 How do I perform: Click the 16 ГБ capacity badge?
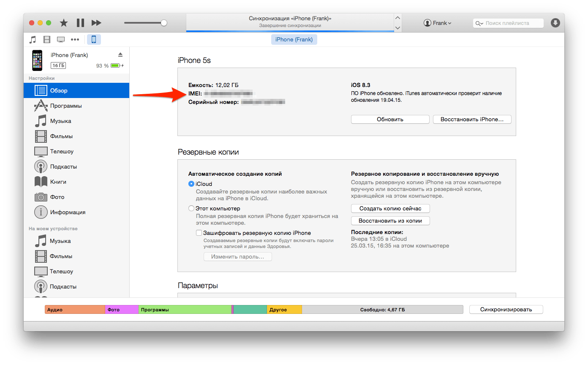(58, 65)
